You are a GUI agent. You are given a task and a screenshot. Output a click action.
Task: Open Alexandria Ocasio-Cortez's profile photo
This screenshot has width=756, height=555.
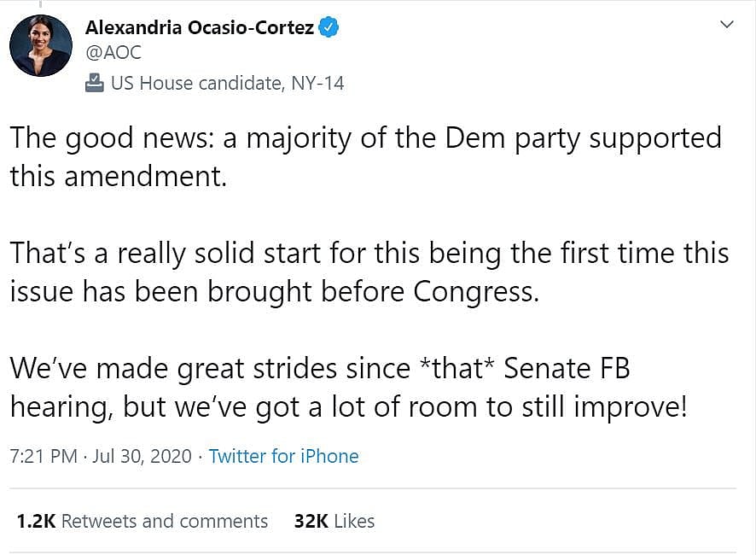point(41,46)
